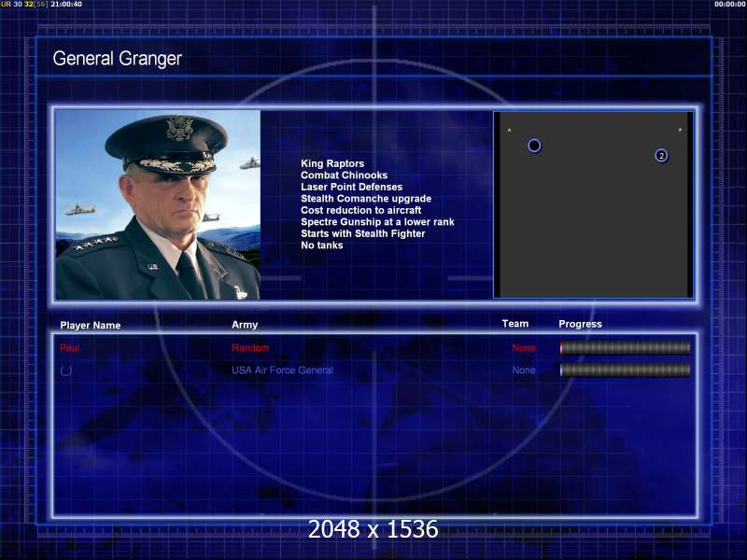Click the 'Starts with Stealth Fighter' line

[x=363, y=233]
